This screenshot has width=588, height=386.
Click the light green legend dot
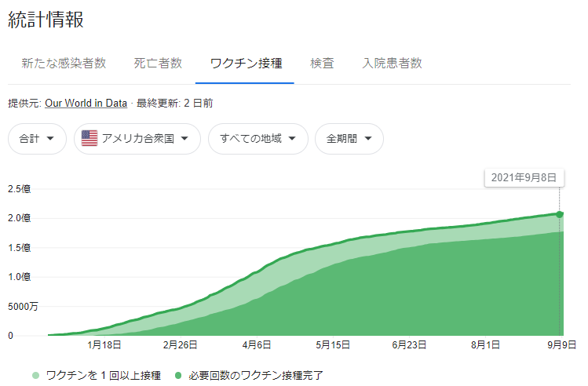(35, 375)
